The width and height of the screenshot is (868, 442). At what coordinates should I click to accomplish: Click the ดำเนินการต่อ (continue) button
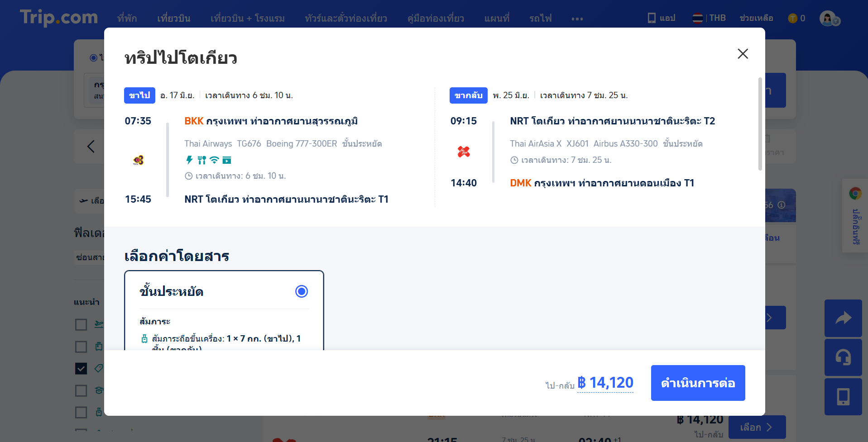click(x=698, y=383)
